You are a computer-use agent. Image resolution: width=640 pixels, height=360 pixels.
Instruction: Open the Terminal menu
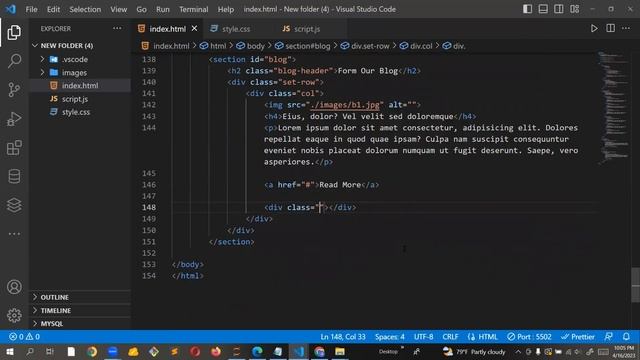point(193,9)
